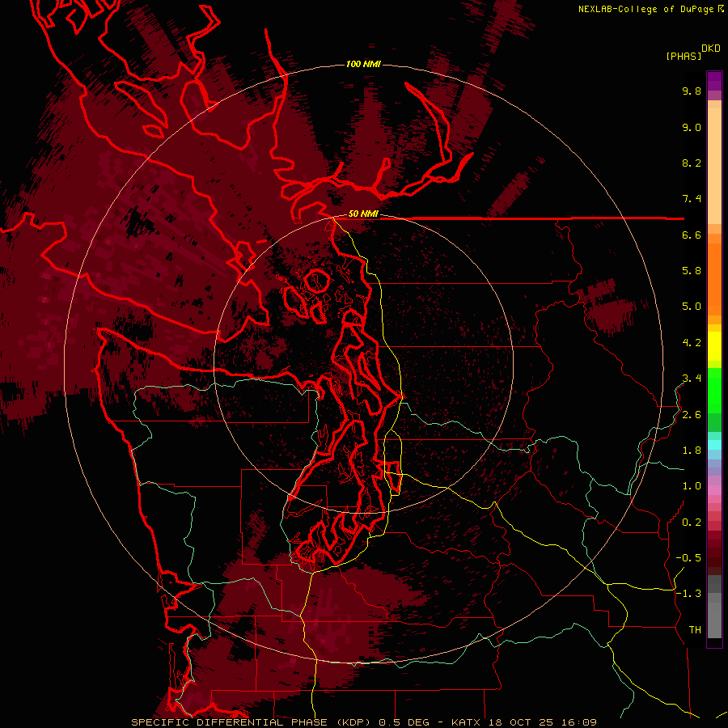
Task: Click the 0.5 DEG elevation text
Action: click(405, 722)
